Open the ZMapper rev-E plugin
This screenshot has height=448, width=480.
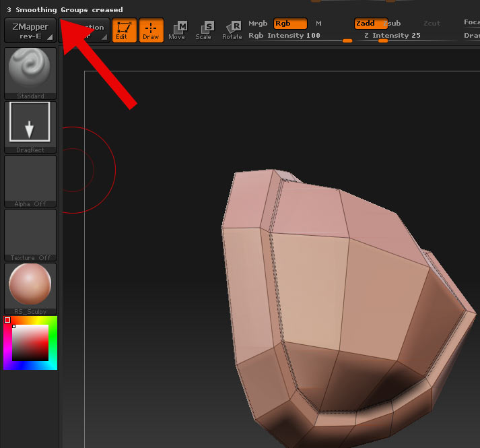click(x=30, y=31)
